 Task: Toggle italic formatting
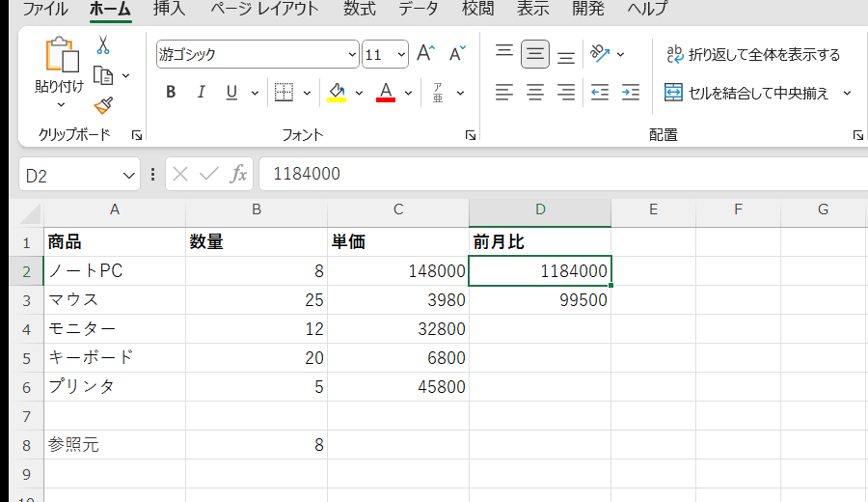tap(201, 93)
